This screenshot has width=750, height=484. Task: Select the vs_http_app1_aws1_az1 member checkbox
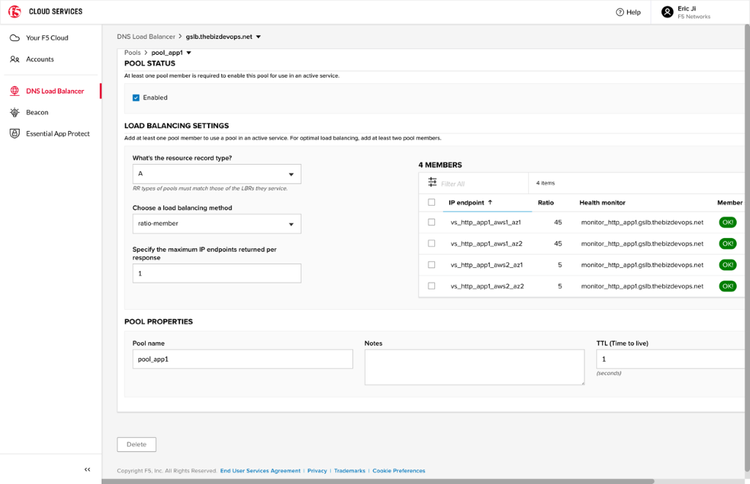tap(431, 222)
